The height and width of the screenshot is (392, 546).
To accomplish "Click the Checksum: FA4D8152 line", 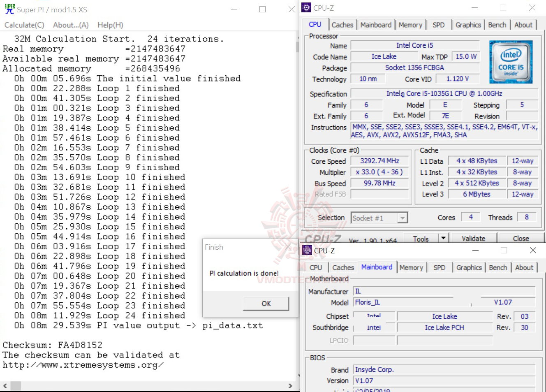I will pyautogui.click(x=53, y=345).
